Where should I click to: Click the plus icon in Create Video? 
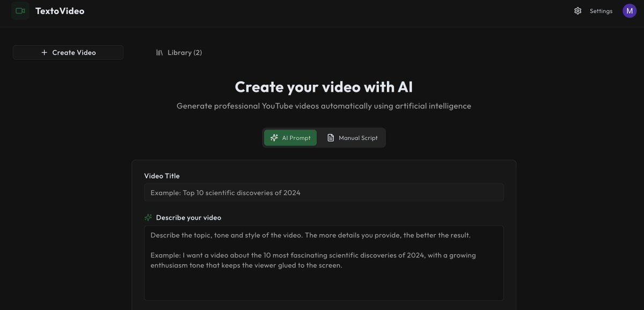point(44,53)
